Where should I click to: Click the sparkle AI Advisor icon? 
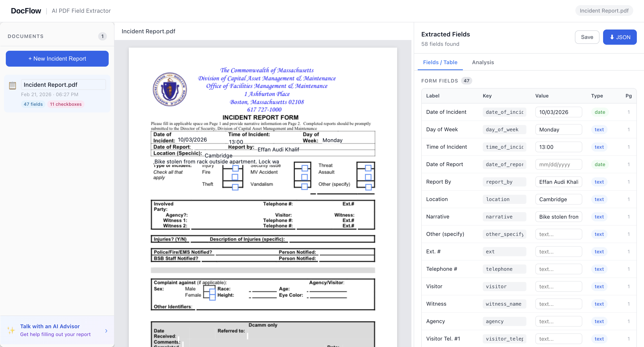(11, 330)
